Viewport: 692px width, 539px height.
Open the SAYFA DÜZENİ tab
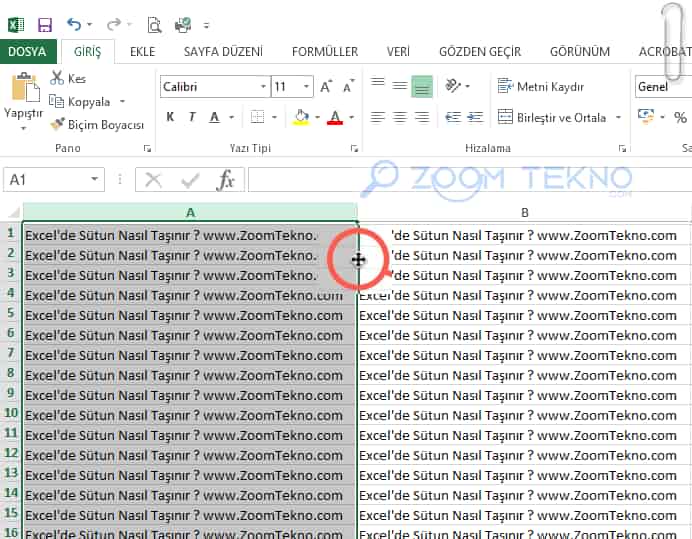click(223, 52)
